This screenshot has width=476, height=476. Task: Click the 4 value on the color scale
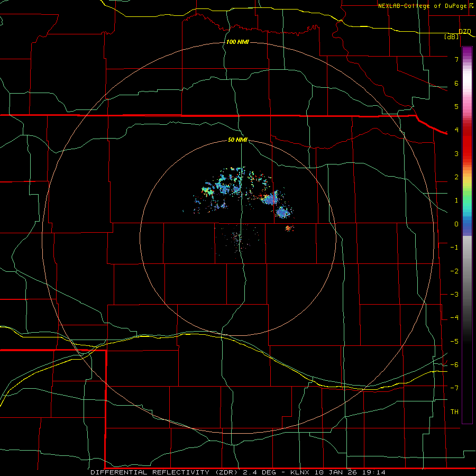coord(456,130)
